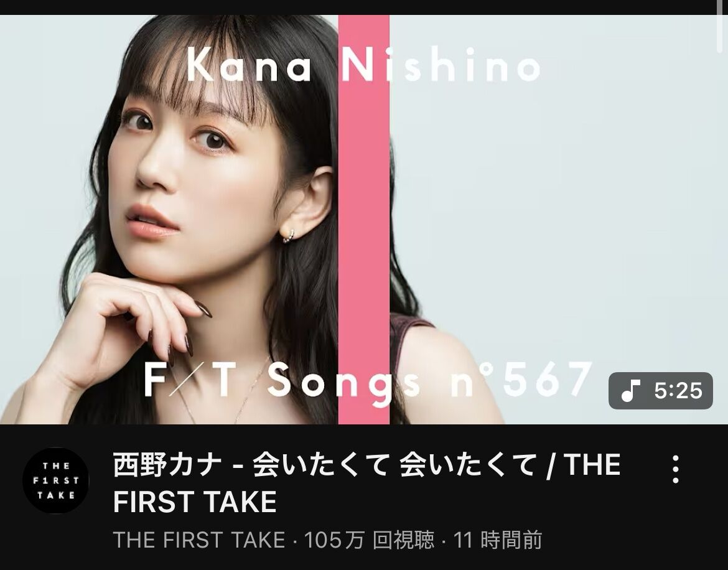Open the three-dot more options menu
This screenshot has height=570, width=728.
click(676, 469)
